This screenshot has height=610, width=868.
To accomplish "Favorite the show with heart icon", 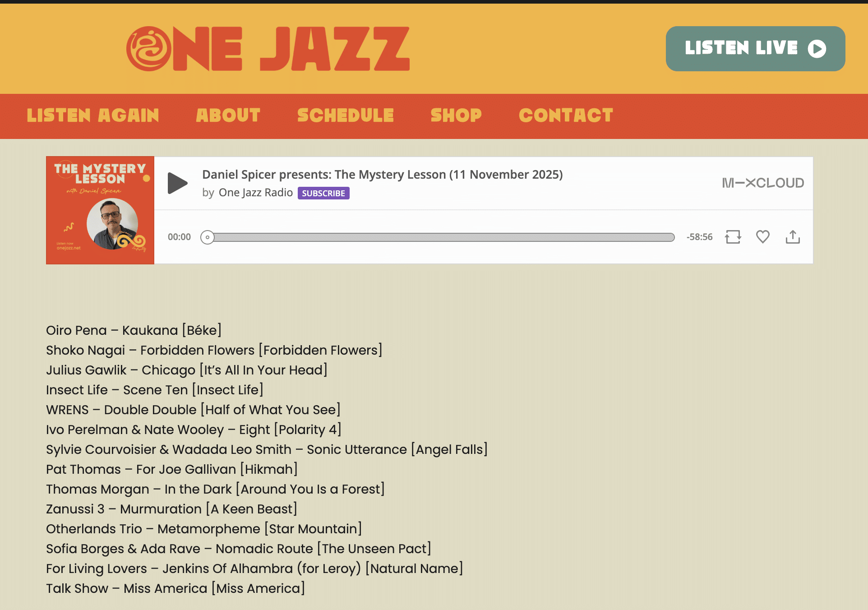I will 763,237.
